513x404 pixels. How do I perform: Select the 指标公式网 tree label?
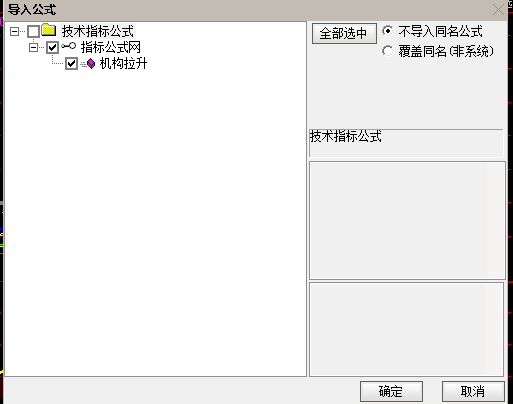click(110, 47)
